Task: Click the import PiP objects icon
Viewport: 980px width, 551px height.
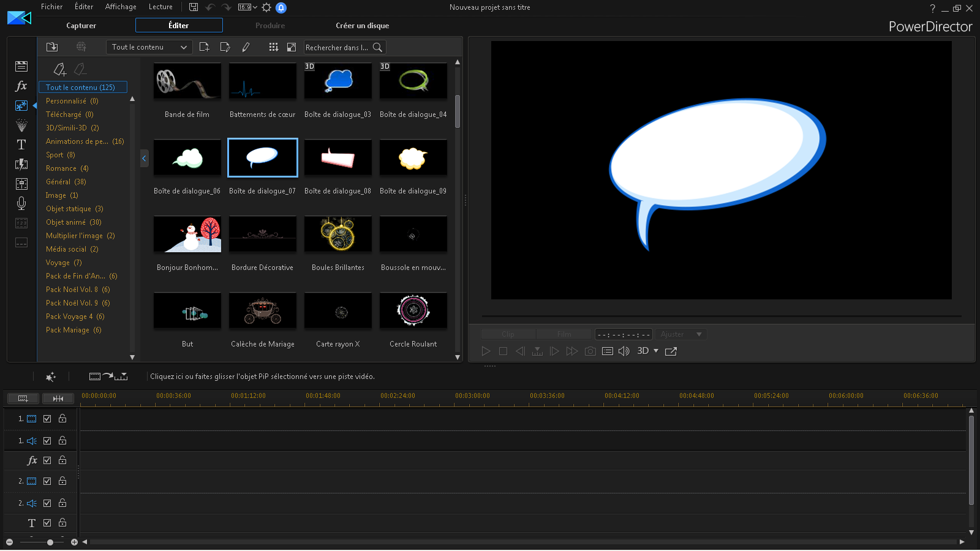Action: pyautogui.click(x=52, y=47)
